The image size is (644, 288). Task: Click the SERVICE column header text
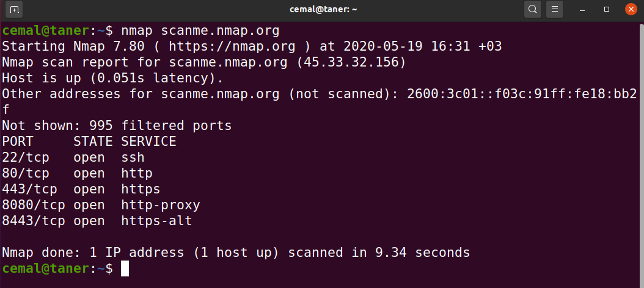coord(148,142)
